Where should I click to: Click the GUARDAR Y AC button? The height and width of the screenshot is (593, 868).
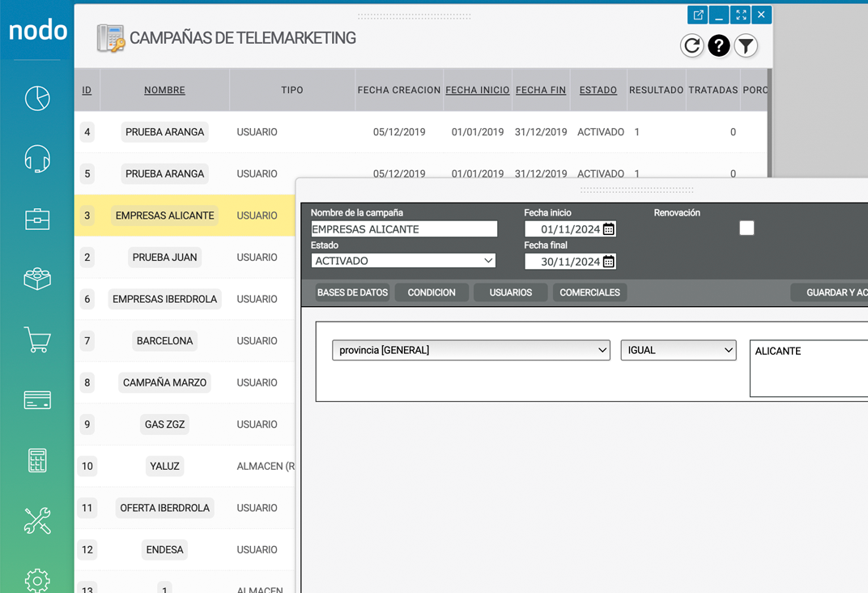tap(829, 292)
